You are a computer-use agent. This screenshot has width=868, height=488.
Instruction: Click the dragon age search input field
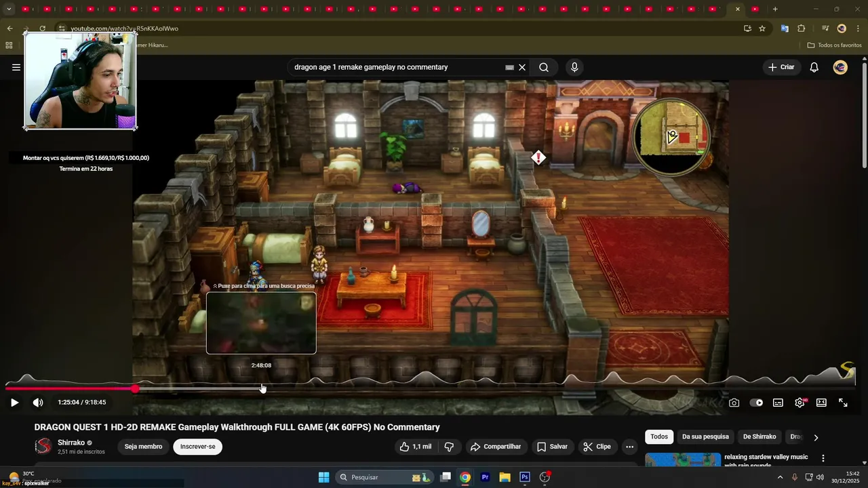click(397, 67)
